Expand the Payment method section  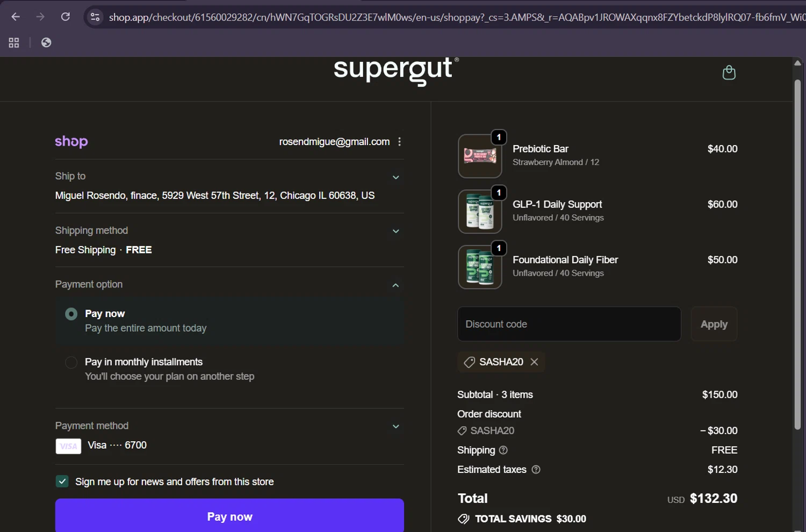395,427
